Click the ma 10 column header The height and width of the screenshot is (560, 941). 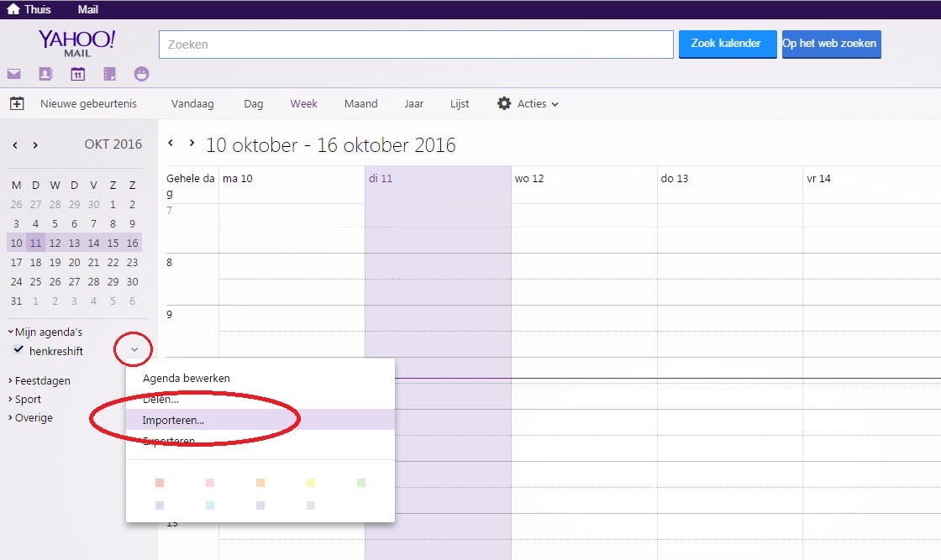pyautogui.click(x=238, y=179)
